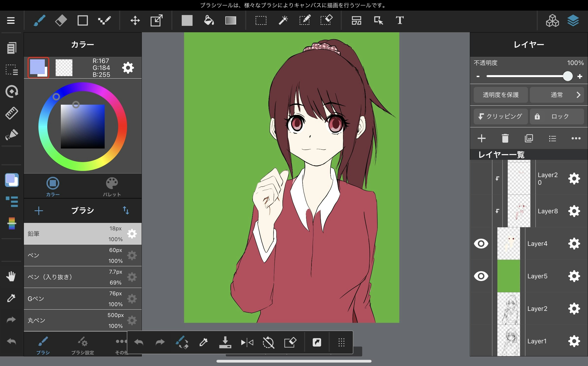Hide Layer4 with its eye icon
Screen dimensions: 588x366
pyautogui.click(x=481, y=244)
